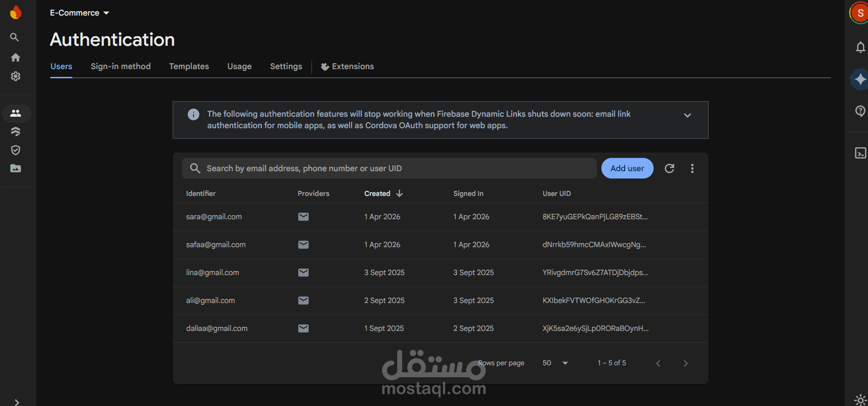This screenshot has height=406, width=868.
Task: Click the Created sort arrow
Action: [399, 194]
